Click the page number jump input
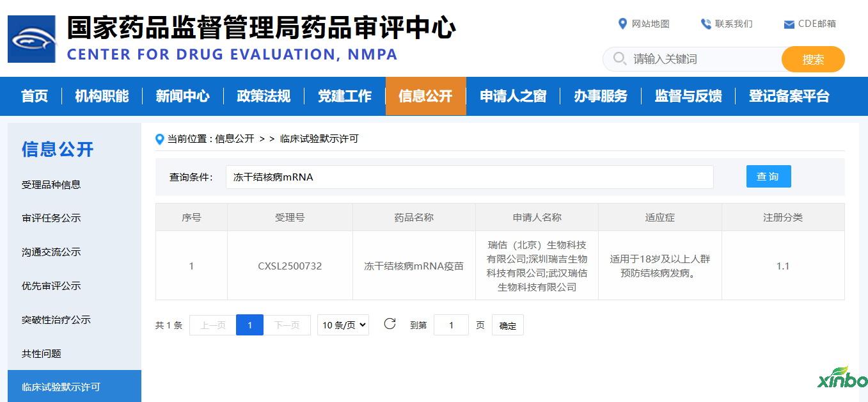This screenshot has height=402, width=868. click(450, 325)
